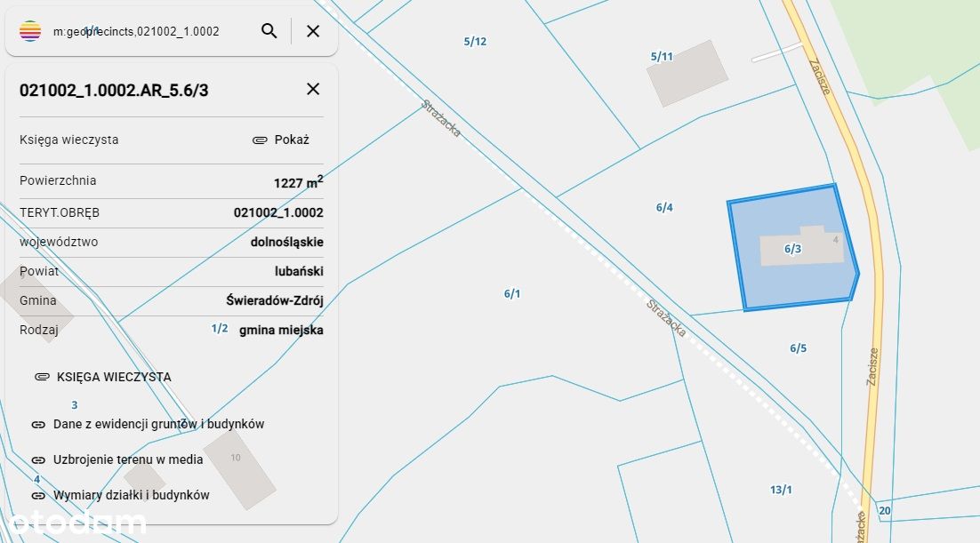Click parcel label 6/4 on map

point(664,207)
